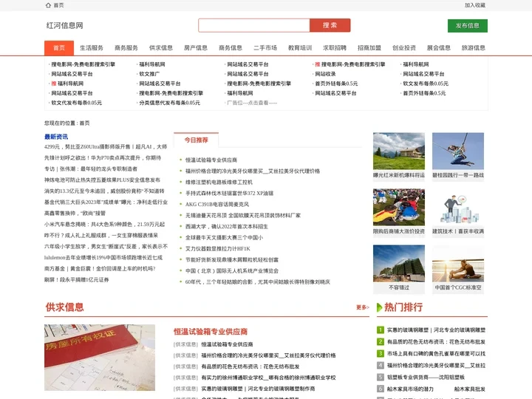Open the 教育培训 navigation item
The width and height of the screenshot is (532, 399).
(300, 48)
